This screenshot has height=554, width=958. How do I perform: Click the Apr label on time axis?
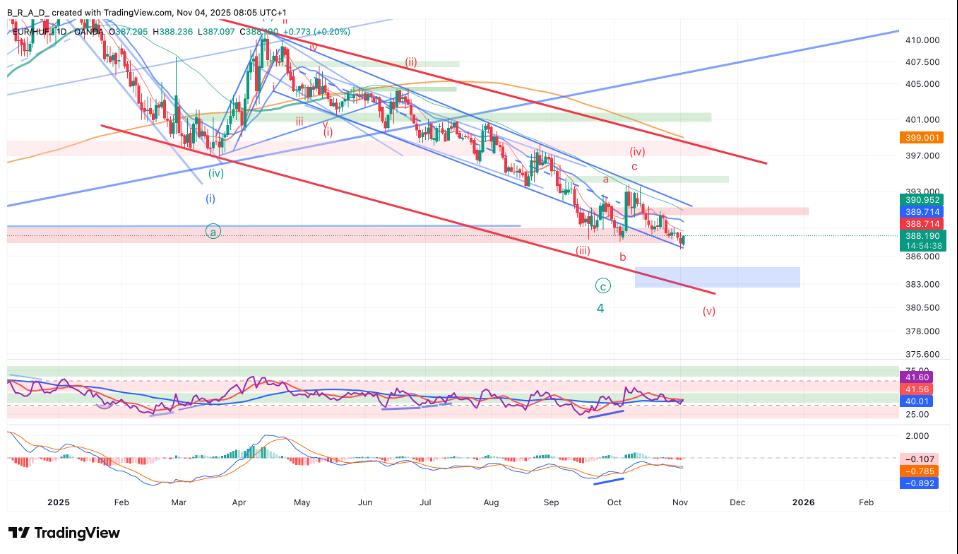[x=240, y=502]
